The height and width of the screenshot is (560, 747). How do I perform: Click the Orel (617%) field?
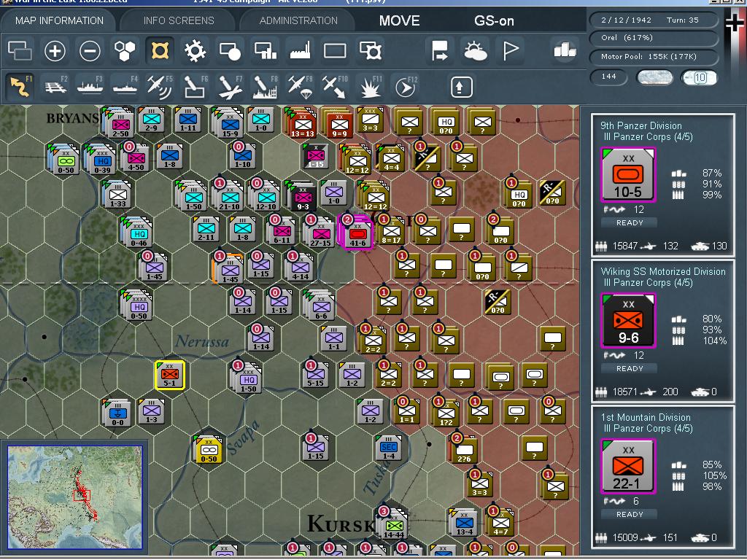pyautogui.click(x=654, y=38)
